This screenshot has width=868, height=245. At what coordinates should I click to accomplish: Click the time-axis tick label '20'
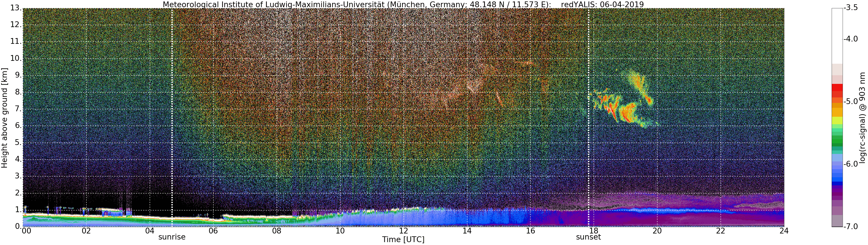[x=657, y=231]
